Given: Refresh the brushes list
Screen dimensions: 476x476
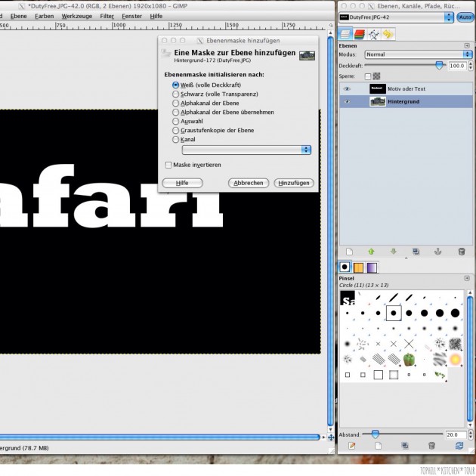Looking at the screenshot, I should [x=459, y=445].
